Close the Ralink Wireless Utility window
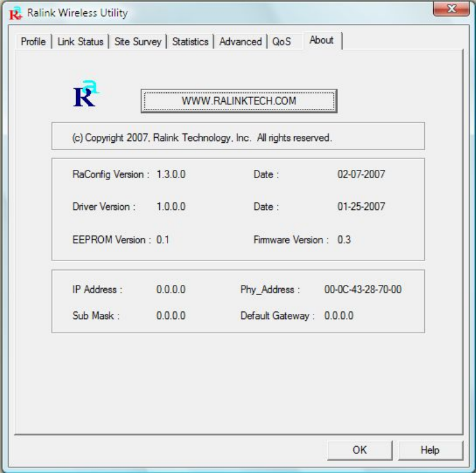Viewport: 476px width, 473px height. coord(451,8)
